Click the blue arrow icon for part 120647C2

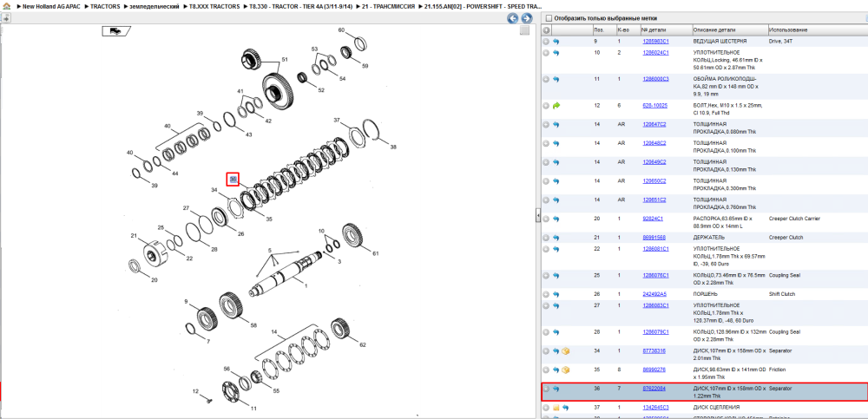556,125
